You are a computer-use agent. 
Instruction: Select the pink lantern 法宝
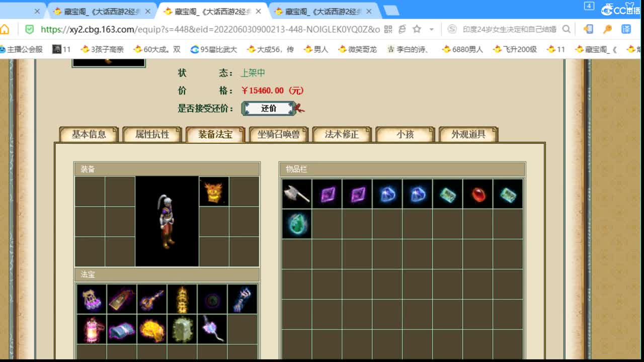(92, 329)
